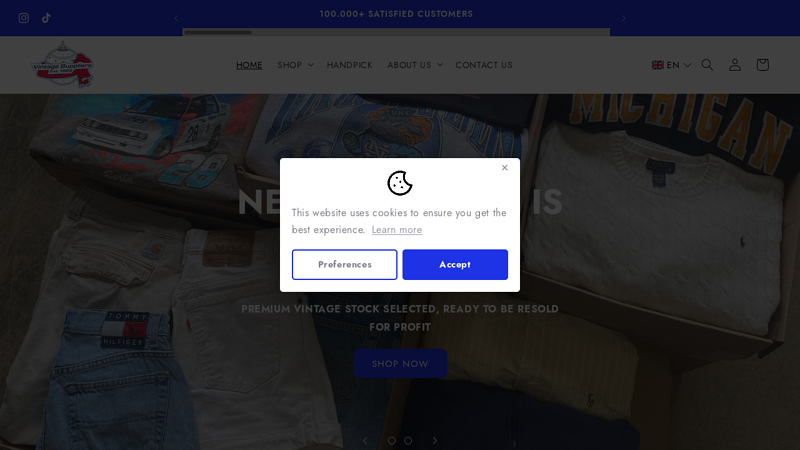Select the first slideshow dot
The image size is (800, 450).
pyautogui.click(x=392, y=440)
